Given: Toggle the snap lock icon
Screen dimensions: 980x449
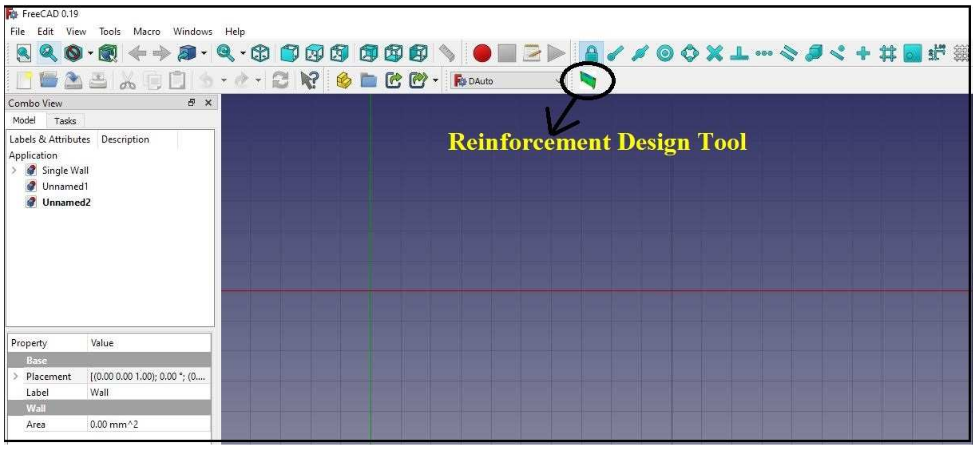Looking at the screenshot, I should (591, 53).
